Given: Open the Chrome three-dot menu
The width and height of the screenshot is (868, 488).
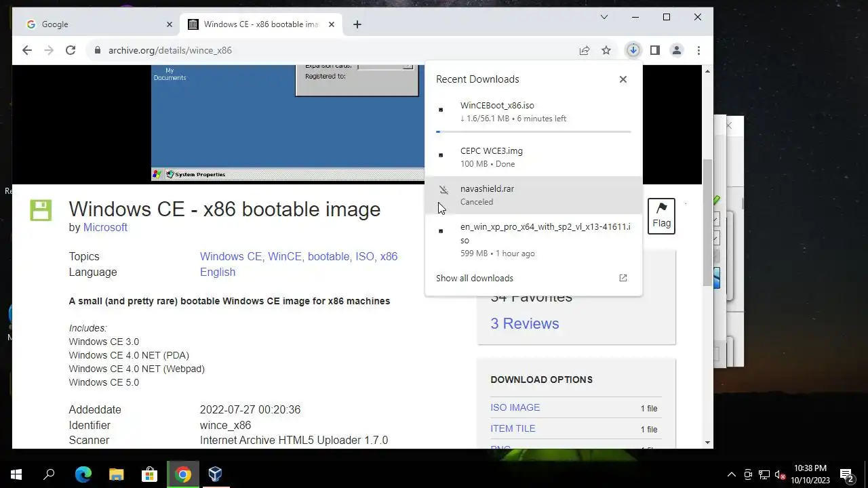Looking at the screenshot, I should [x=698, y=50].
